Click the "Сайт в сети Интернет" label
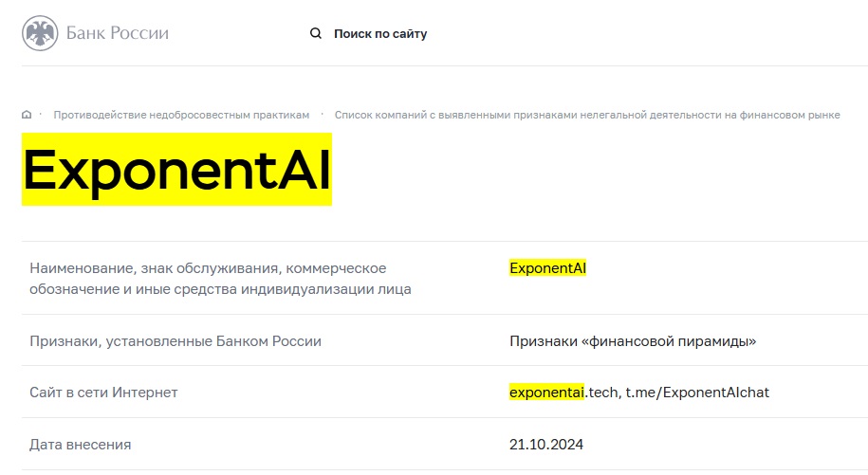 coord(103,393)
